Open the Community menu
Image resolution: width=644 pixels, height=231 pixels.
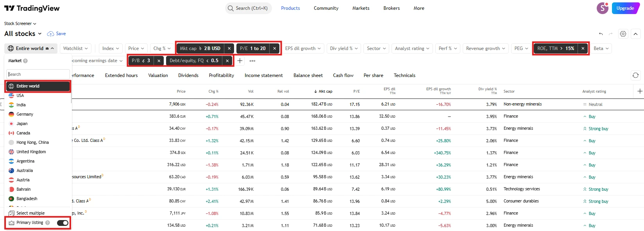(x=326, y=8)
